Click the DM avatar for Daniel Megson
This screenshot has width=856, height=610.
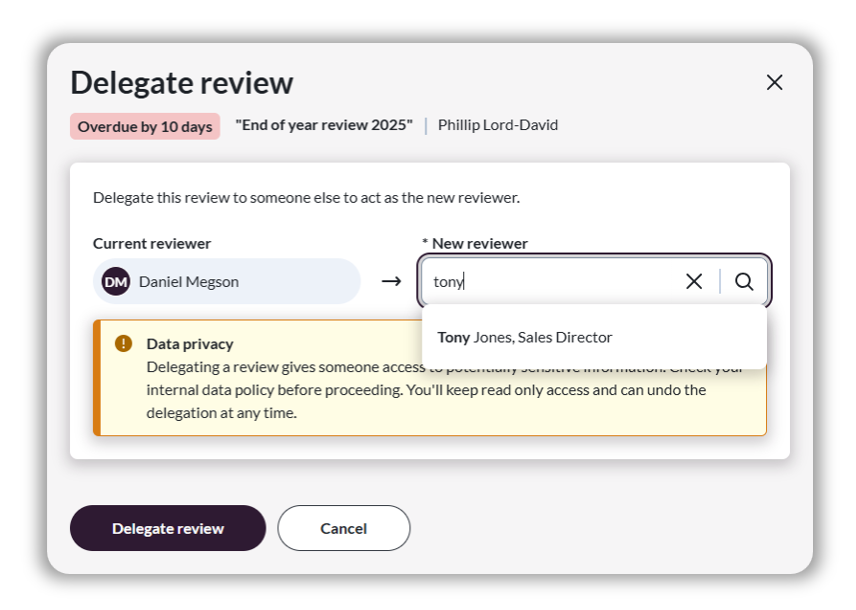tap(116, 282)
